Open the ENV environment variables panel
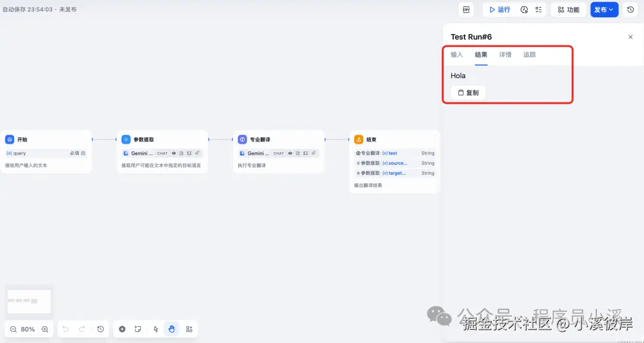 pyautogui.click(x=466, y=10)
